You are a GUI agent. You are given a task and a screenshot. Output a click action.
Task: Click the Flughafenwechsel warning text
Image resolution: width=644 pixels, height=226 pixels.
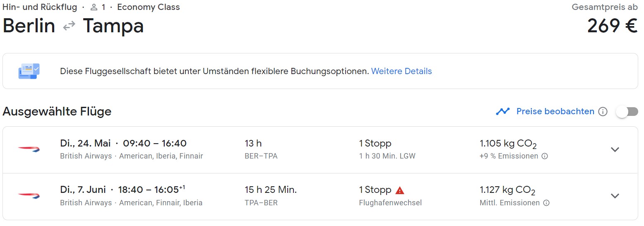click(390, 203)
